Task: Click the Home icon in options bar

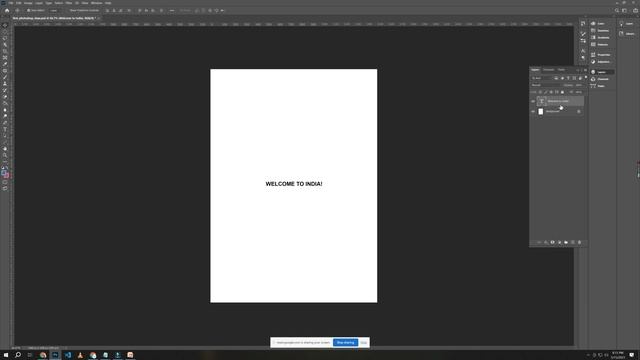Action: coord(7,10)
